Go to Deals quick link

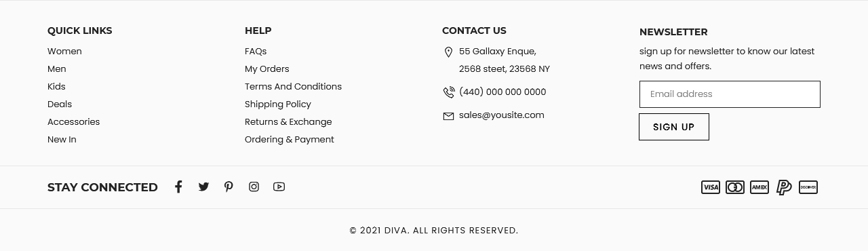pos(60,104)
